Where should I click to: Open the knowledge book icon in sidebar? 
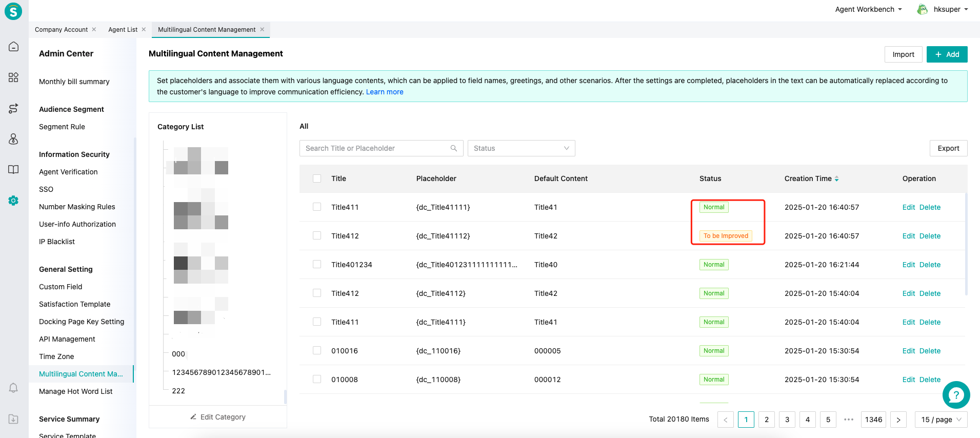(x=14, y=170)
